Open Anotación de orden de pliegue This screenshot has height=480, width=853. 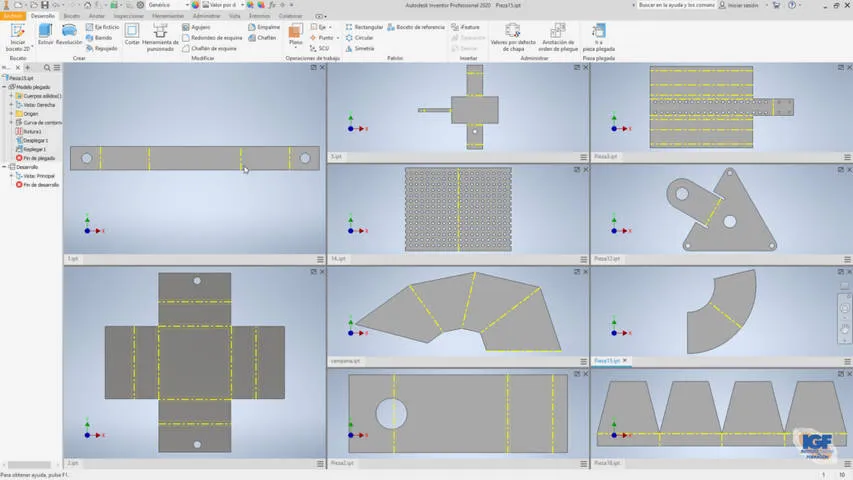[x=558, y=37]
